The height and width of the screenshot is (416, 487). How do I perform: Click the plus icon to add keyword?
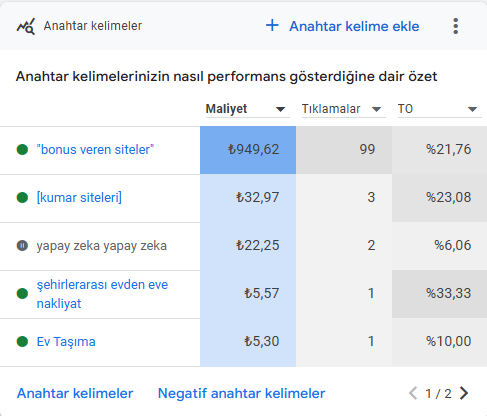272,26
